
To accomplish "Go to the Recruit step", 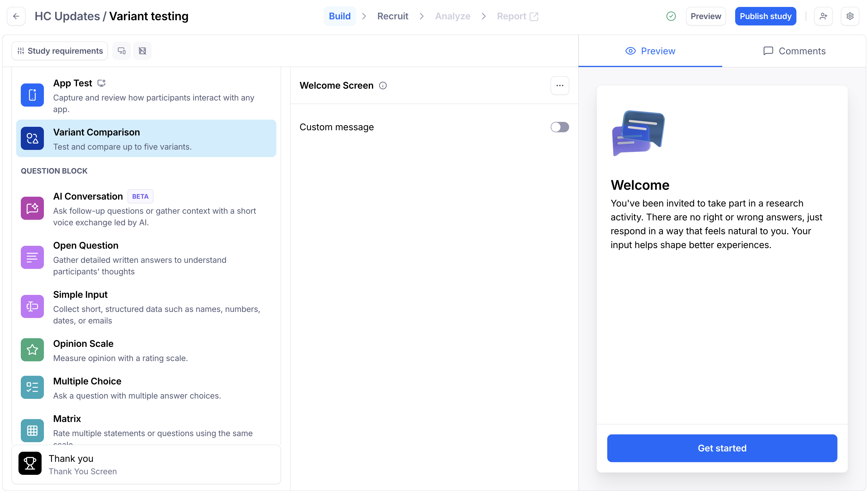I will [x=393, y=16].
